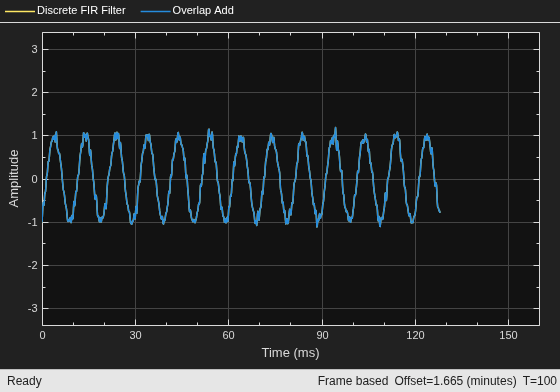Image resolution: width=560 pixels, height=392 pixels.
Task: Toggle Discrete FIR Filter legend entry
Action: tap(65, 10)
